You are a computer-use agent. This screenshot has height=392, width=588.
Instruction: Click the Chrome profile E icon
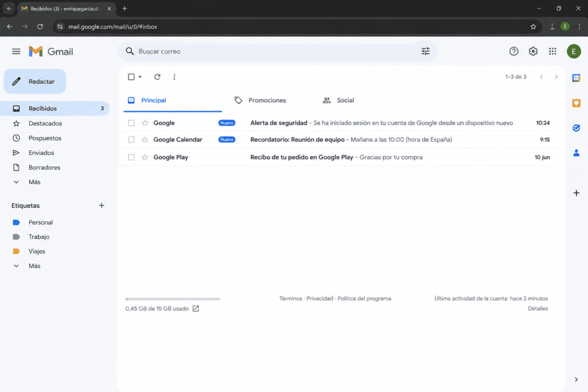565,26
